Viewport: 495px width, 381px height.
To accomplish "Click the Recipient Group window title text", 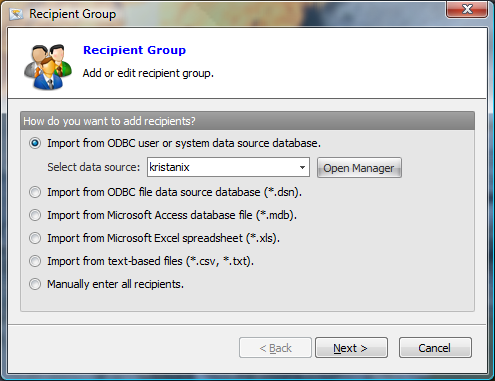I will 73,14.
